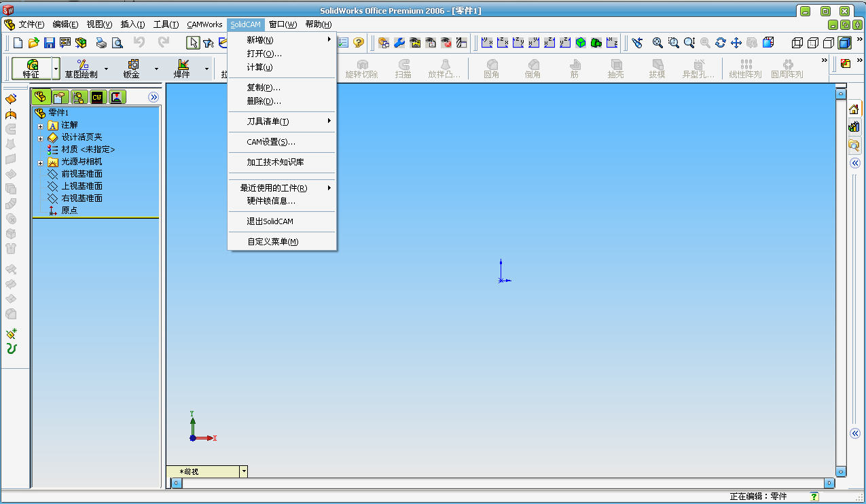
Task: Open 加工技术知识库 menu entry
Action: point(282,162)
